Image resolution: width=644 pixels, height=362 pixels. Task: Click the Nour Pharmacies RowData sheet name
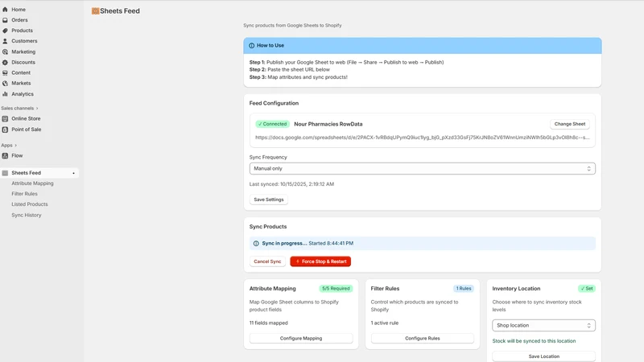pyautogui.click(x=328, y=124)
